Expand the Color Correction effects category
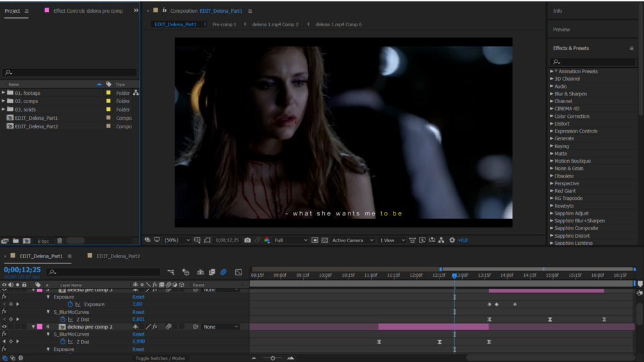The image size is (644, 362). click(552, 116)
